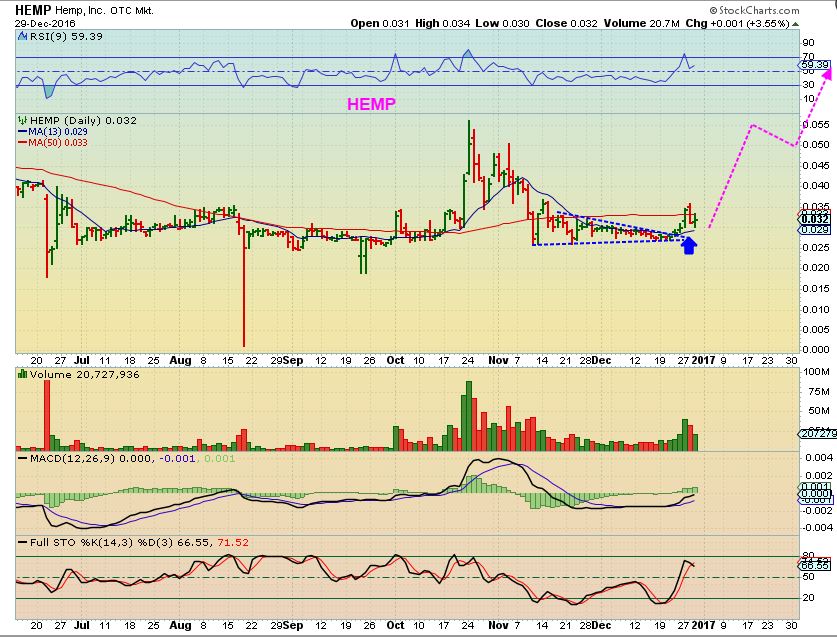Screen dimensions: 837x637
Task: Click the 0.015 price axis label
Action: pyautogui.click(x=816, y=289)
